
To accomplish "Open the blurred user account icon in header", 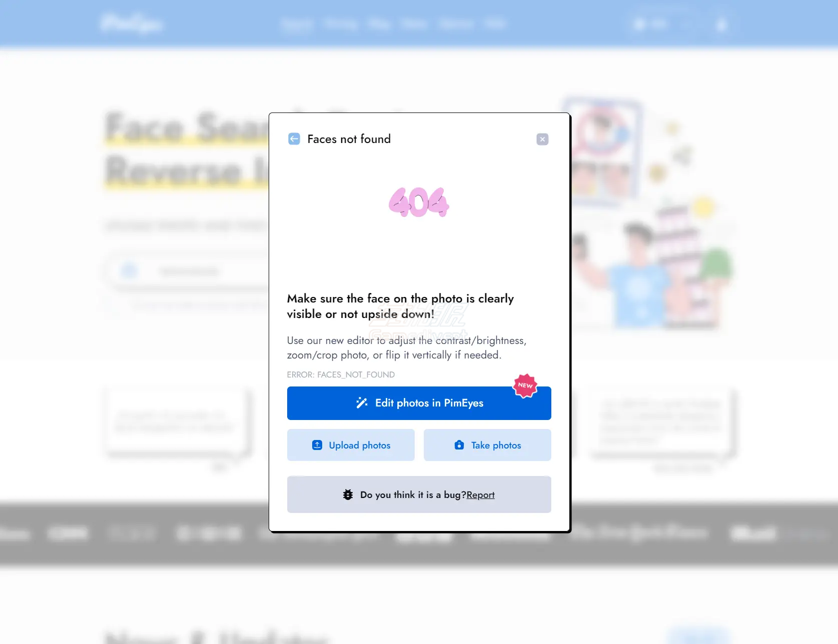I will click(721, 24).
